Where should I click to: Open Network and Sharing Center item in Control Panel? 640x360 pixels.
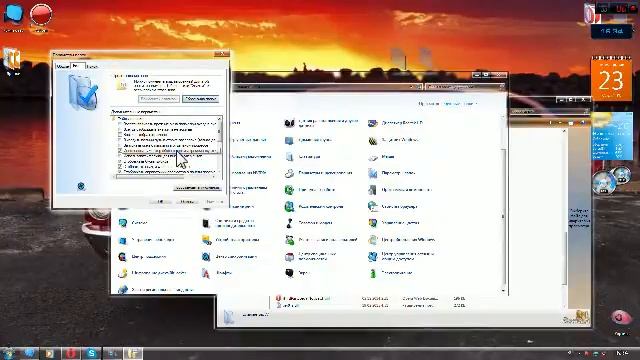401,256
